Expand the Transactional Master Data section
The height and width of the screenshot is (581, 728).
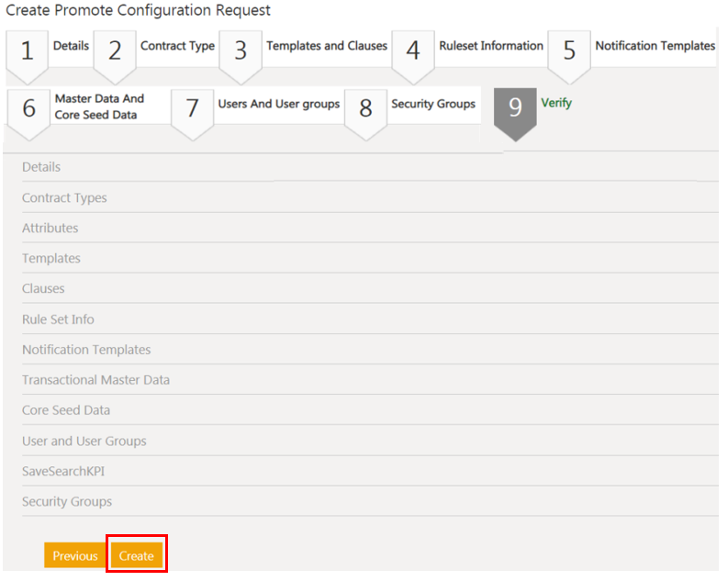[95, 380]
